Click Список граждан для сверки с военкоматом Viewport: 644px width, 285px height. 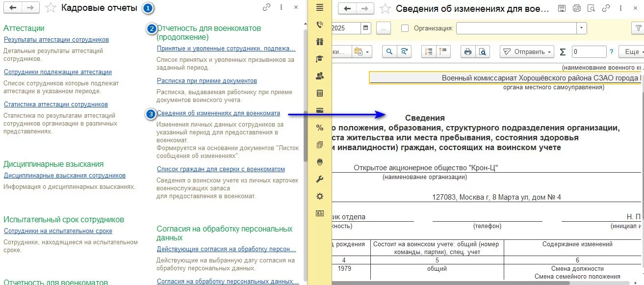point(221,169)
